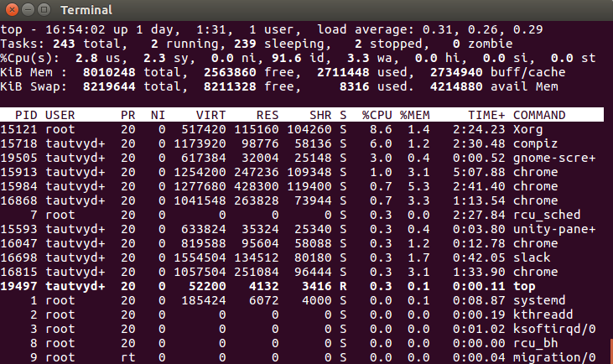
Task: Click the %CPU column header
Action: (x=376, y=115)
